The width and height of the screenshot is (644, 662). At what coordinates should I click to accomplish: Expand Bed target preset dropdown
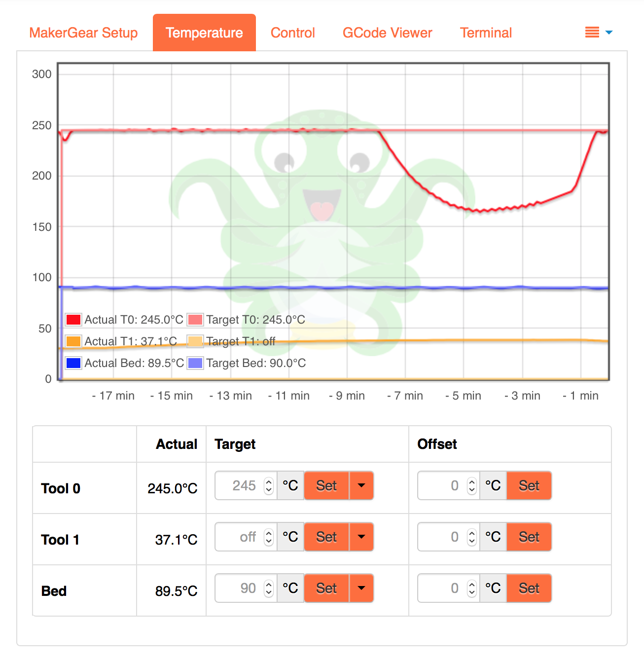click(361, 588)
